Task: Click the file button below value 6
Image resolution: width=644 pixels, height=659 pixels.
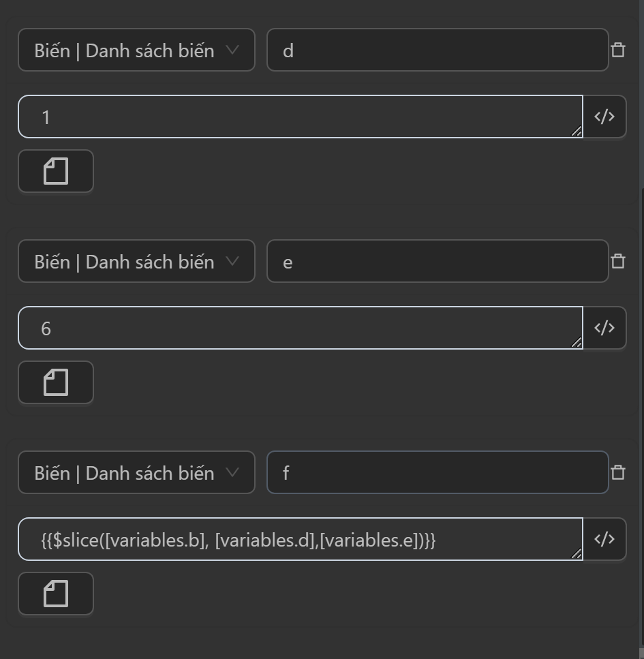Action: [x=56, y=382]
